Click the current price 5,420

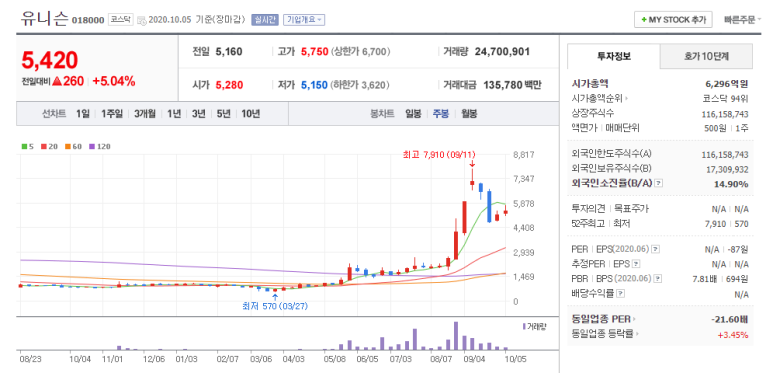click(49, 60)
